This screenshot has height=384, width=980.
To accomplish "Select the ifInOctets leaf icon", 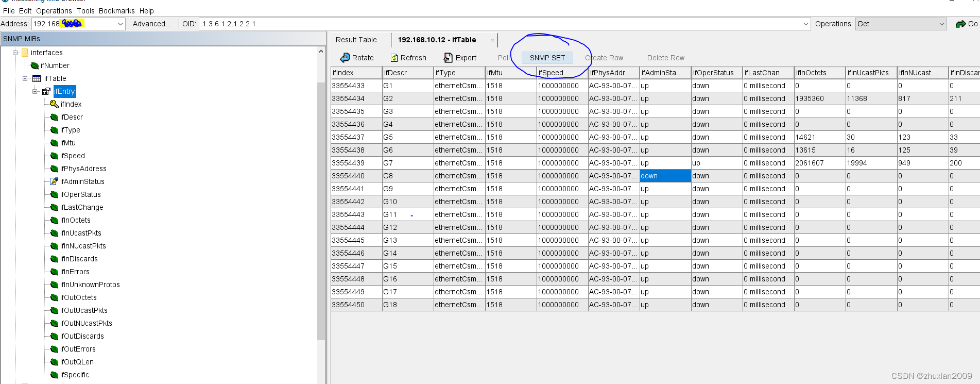I will coord(54,220).
